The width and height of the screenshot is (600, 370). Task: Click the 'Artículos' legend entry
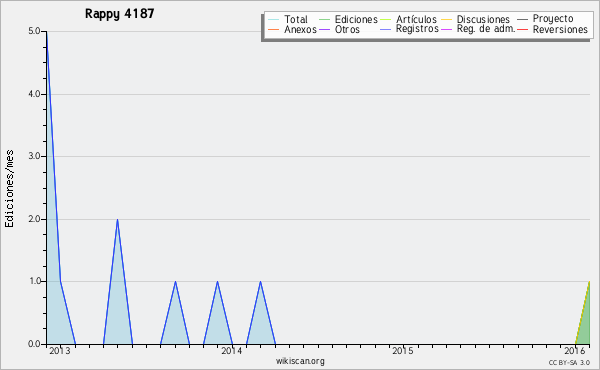point(416,19)
